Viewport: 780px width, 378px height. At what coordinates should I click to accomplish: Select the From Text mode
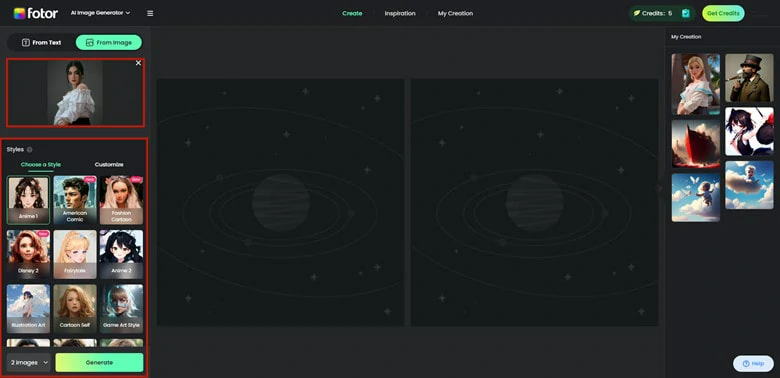click(41, 43)
